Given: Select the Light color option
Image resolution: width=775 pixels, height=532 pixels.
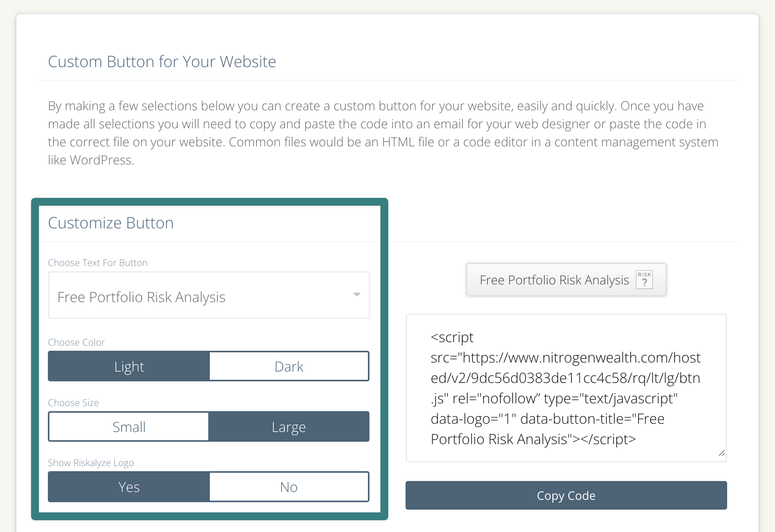Looking at the screenshot, I should click(x=129, y=366).
